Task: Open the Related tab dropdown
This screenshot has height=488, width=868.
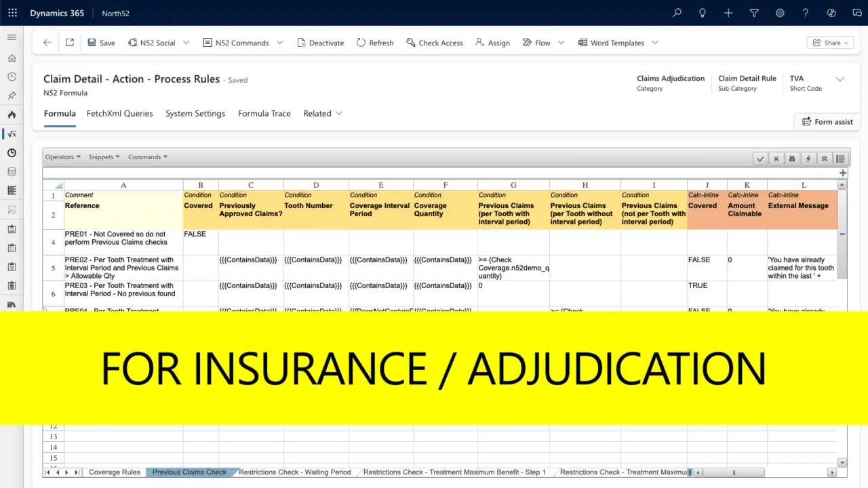Action: coord(323,114)
